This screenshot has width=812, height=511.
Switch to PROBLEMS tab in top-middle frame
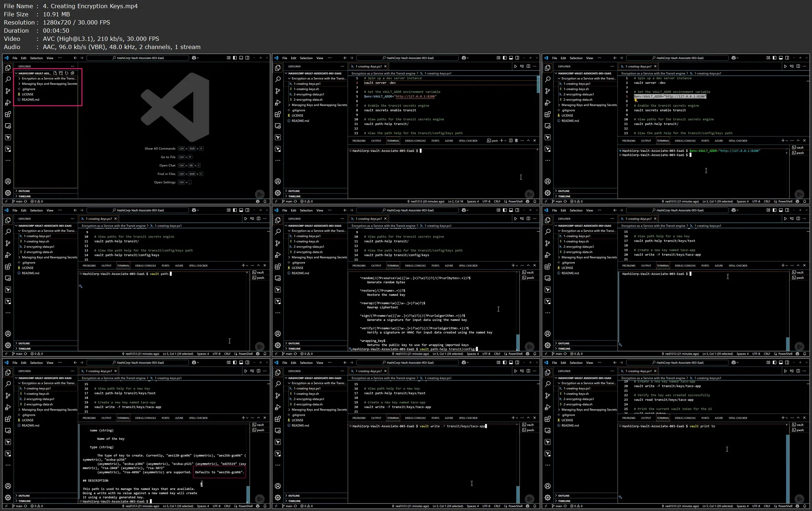tap(359, 141)
